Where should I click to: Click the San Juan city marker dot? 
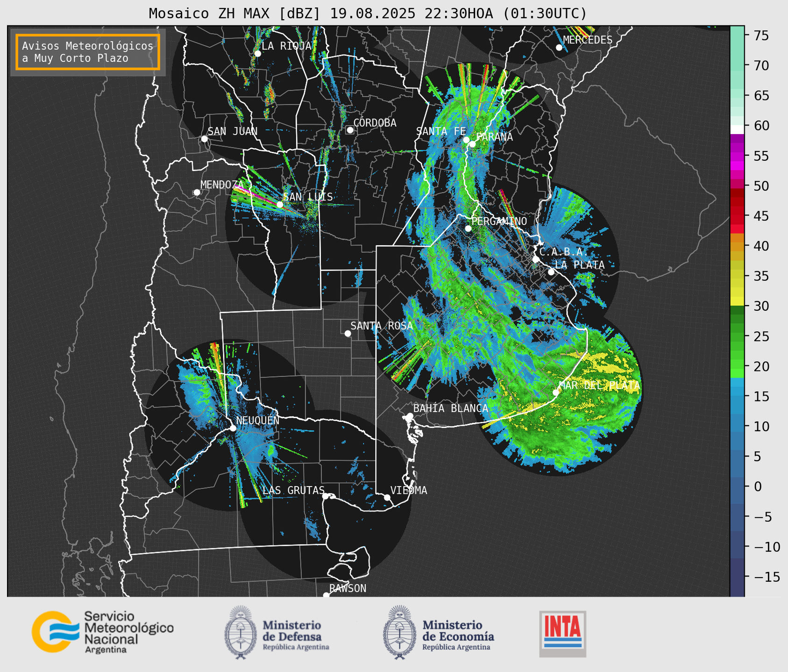(x=204, y=139)
